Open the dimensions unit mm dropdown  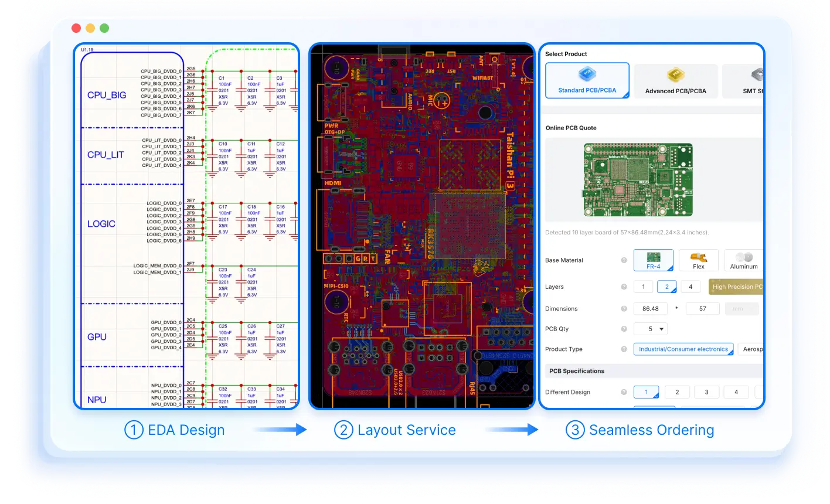pos(742,308)
